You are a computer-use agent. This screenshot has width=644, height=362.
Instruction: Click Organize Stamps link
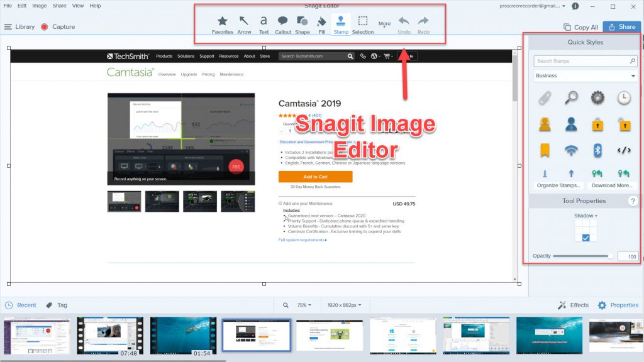(x=558, y=185)
